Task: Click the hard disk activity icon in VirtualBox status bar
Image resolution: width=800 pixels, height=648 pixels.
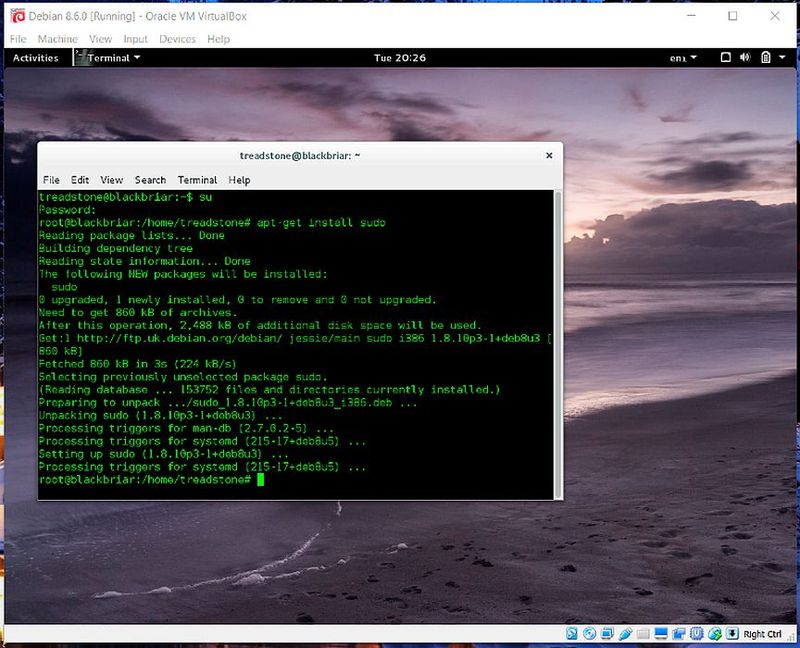Action: pyautogui.click(x=571, y=634)
